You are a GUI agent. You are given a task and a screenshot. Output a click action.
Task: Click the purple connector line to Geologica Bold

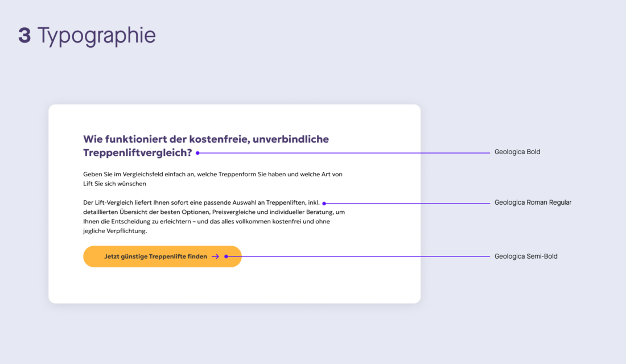[344, 153]
